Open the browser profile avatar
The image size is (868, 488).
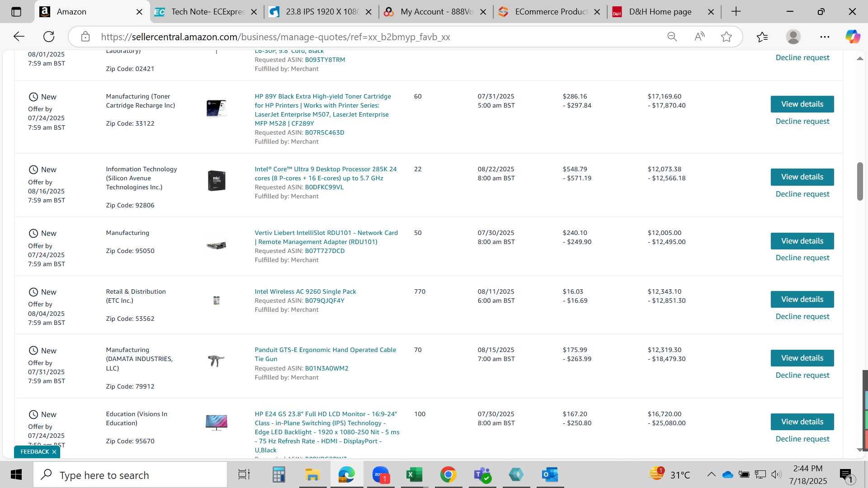[793, 37]
